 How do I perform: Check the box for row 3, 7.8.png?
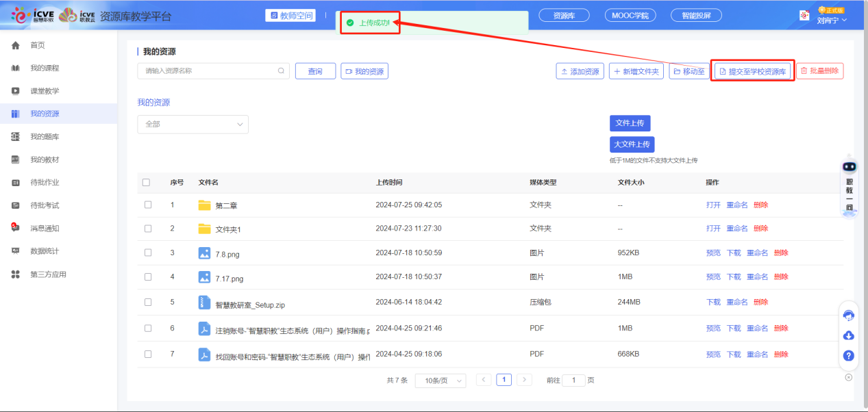click(x=148, y=253)
